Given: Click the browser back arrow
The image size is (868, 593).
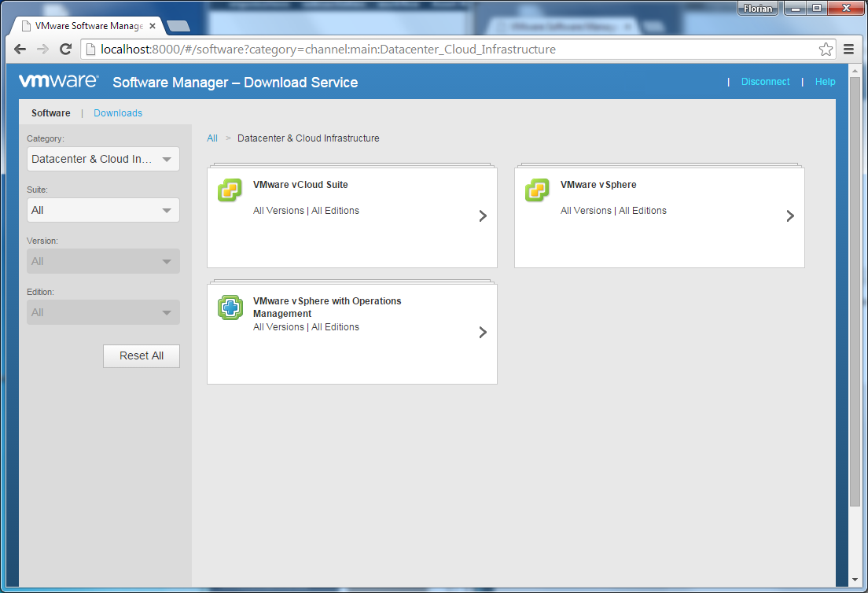Looking at the screenshot, I should tap(20, 50).
